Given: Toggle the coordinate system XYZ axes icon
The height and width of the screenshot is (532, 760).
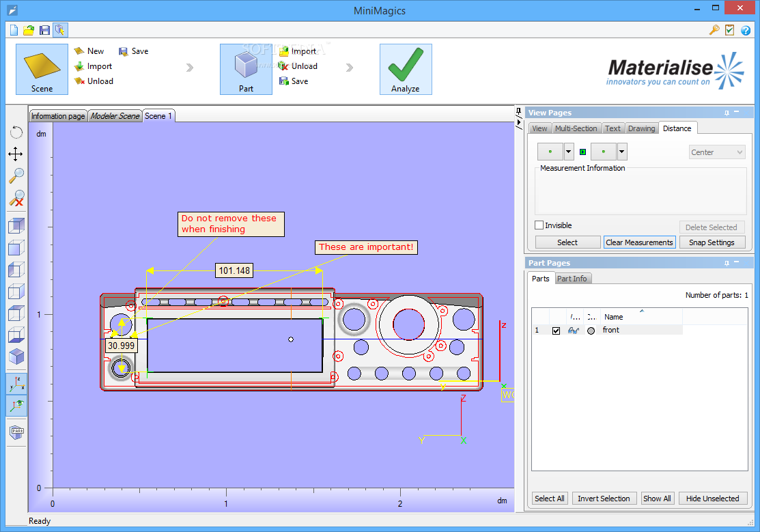Looking at the screenshot, I should point(16,384).
